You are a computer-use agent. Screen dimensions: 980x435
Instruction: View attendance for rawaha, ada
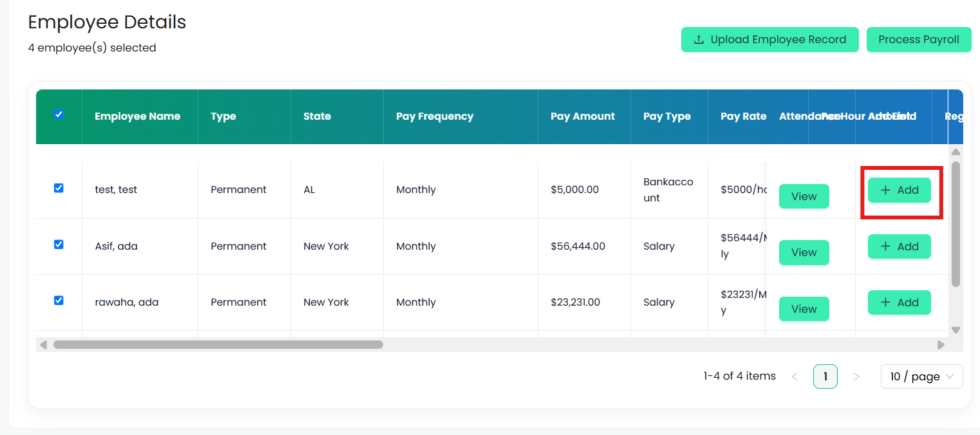pos(804,309)
